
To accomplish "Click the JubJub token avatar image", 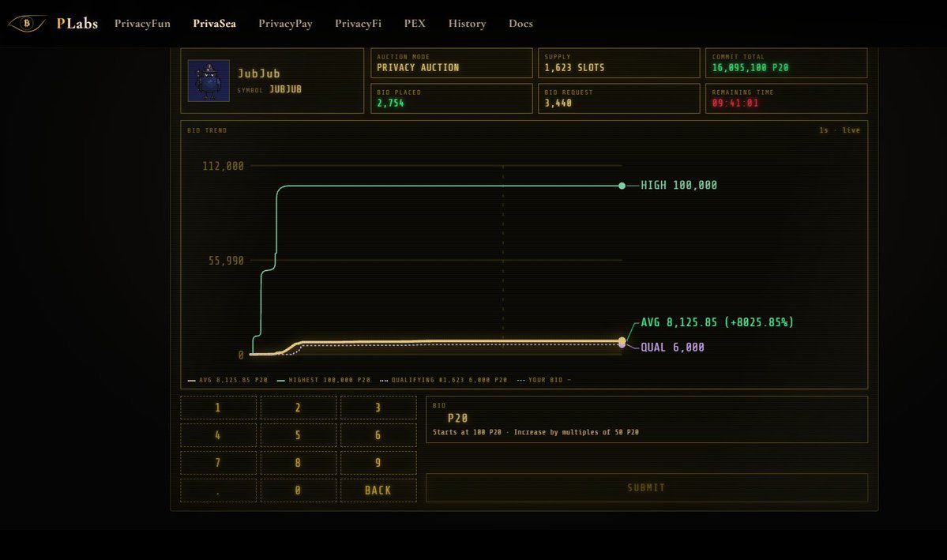I will 209,81.
